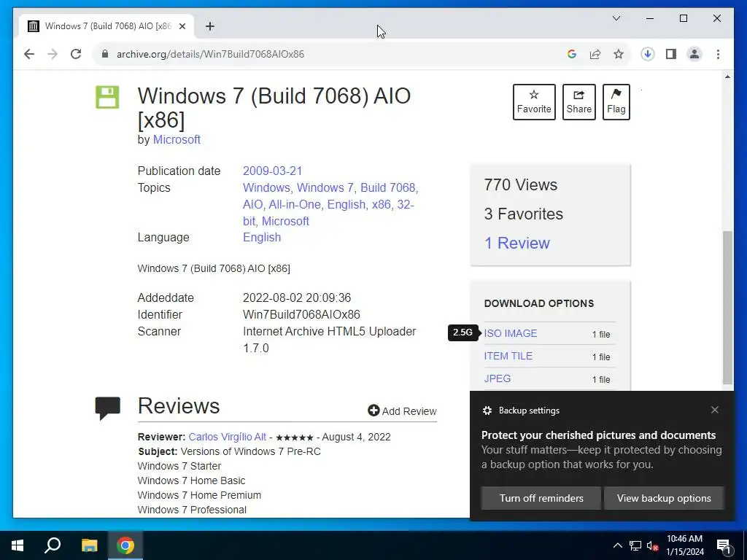Click the 3 Favorites text
Screen dimensions: 747x560
(x=524, y=214)
